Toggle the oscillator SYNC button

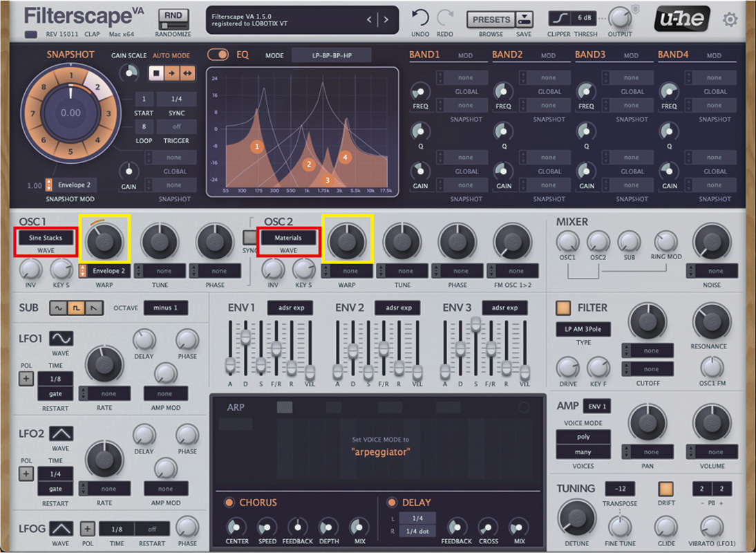tap(249, 236)
